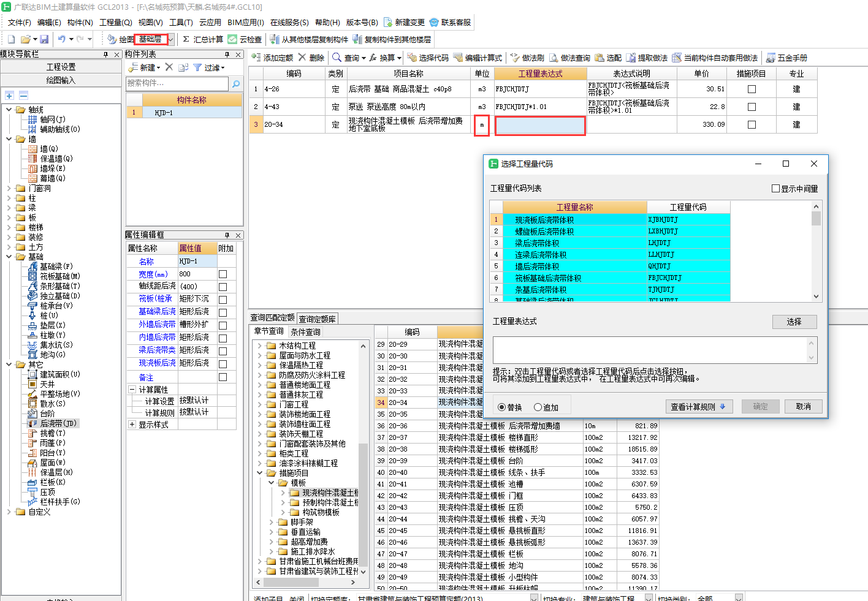Open 查询 dropdown in quota toolbar
This screenshot has height=601, width=868.
point(364,58)
